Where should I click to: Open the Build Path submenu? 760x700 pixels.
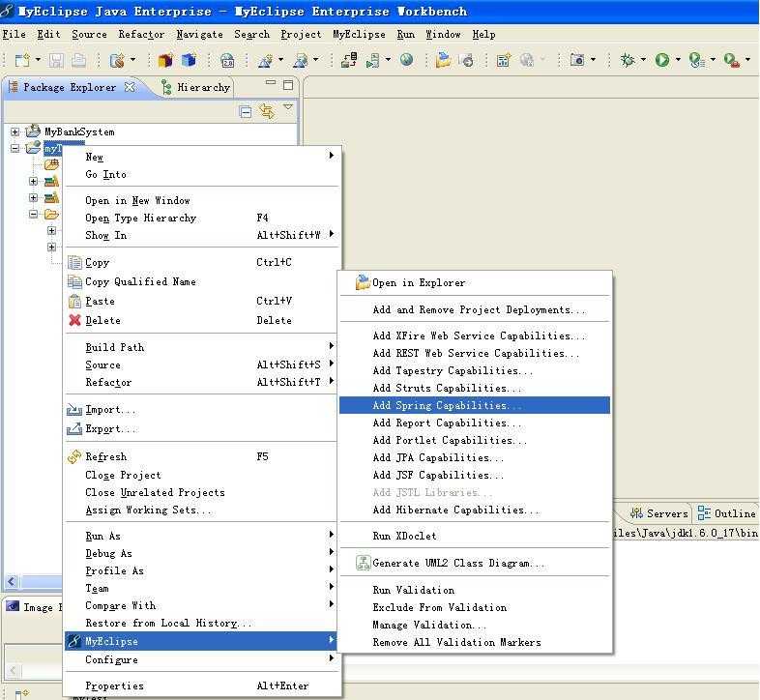pos(202,347)
